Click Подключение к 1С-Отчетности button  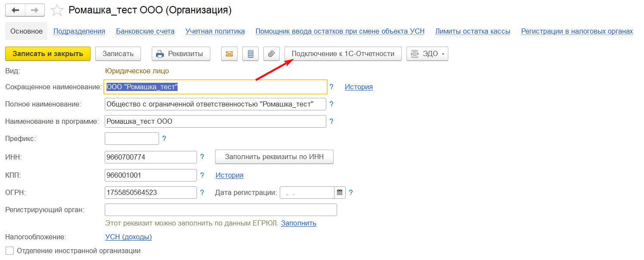tap(343, 54)
